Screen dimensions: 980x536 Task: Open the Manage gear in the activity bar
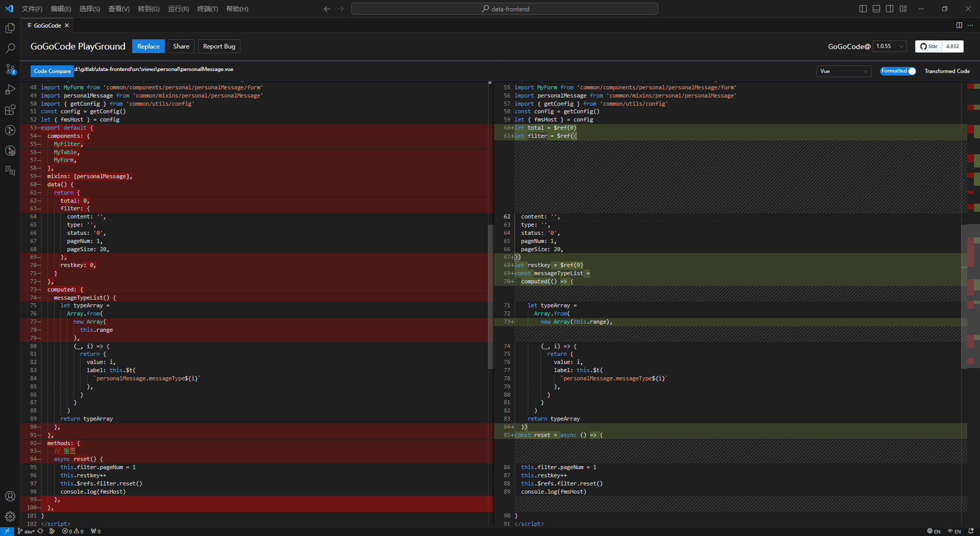click(x=10, y=517)
